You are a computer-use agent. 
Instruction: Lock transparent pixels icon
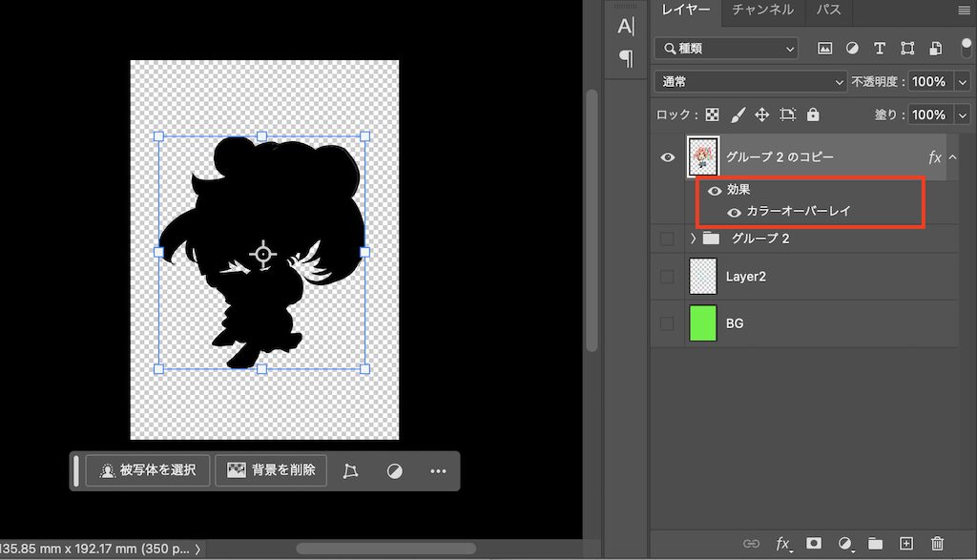tap(712, 114)
